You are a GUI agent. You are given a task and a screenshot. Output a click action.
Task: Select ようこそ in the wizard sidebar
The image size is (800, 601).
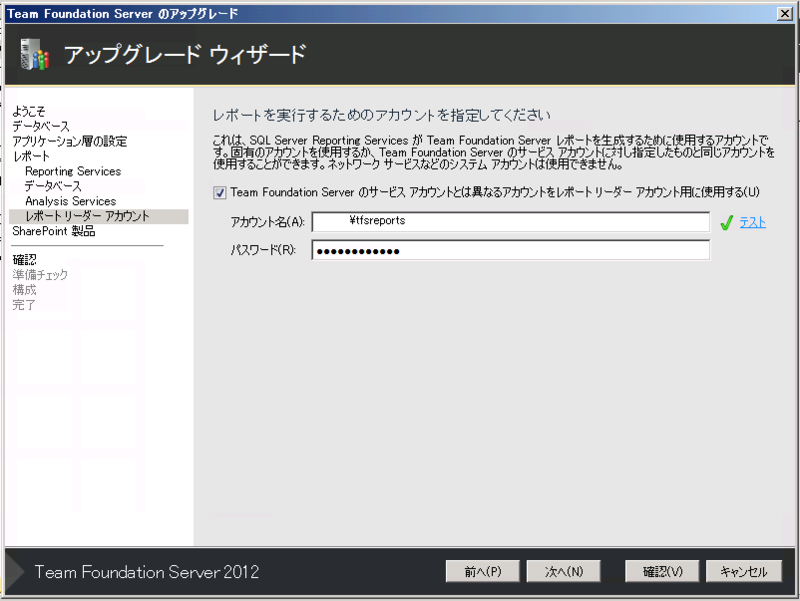[x=29, y=111]
